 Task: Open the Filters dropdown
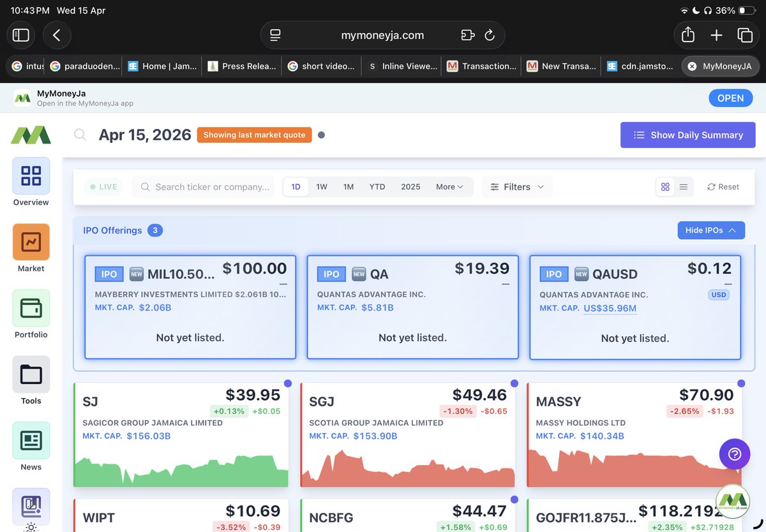[x=517, y=187]
